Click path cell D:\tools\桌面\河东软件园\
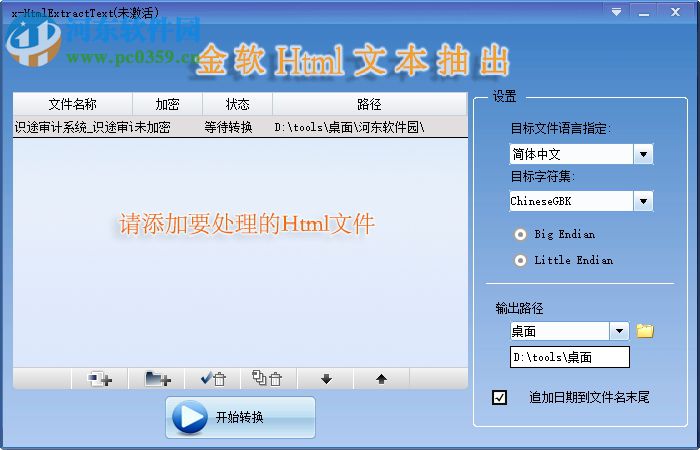 pos(349,128)
